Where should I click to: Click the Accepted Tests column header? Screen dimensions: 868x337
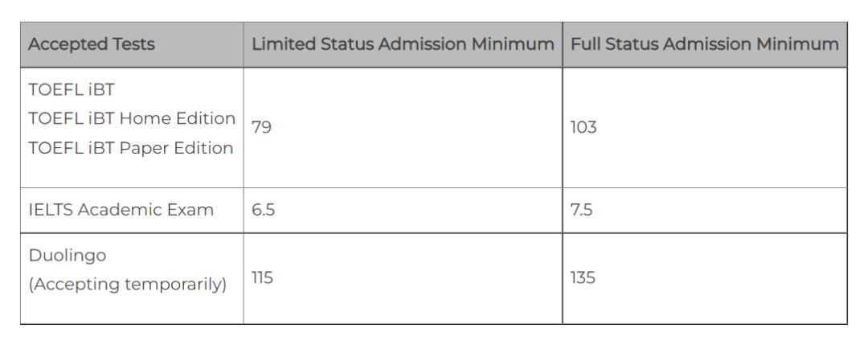pos(92,44)
